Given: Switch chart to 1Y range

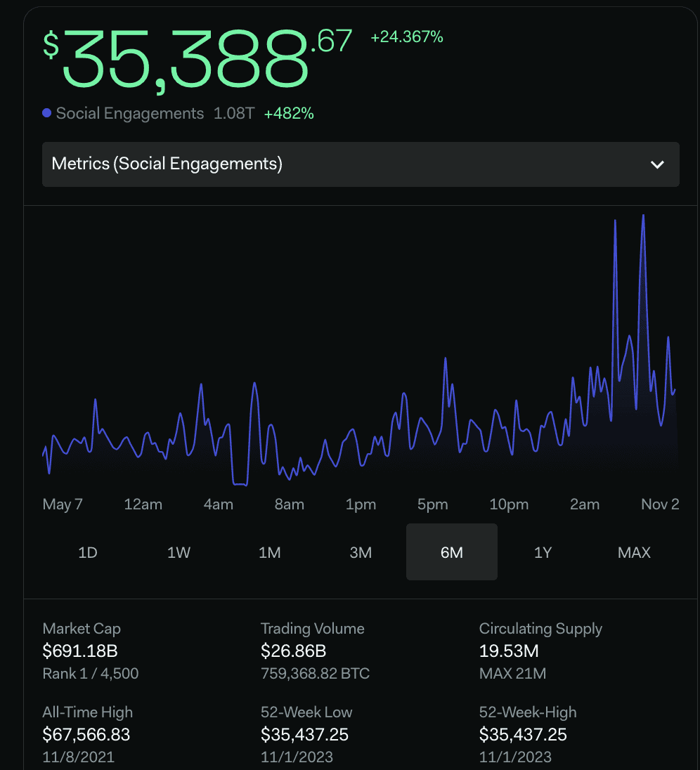Looking at the screenshot, I should coord(543,552).
